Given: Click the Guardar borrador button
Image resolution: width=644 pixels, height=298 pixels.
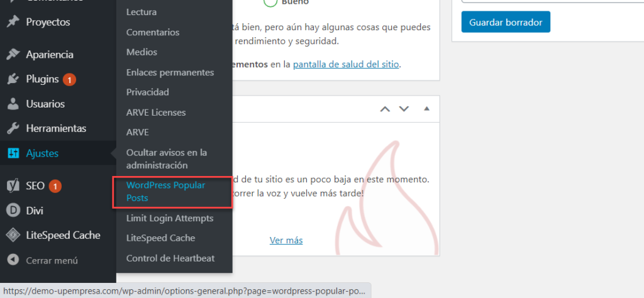Looking at the screenshot, I should click(x=506, y=22).
